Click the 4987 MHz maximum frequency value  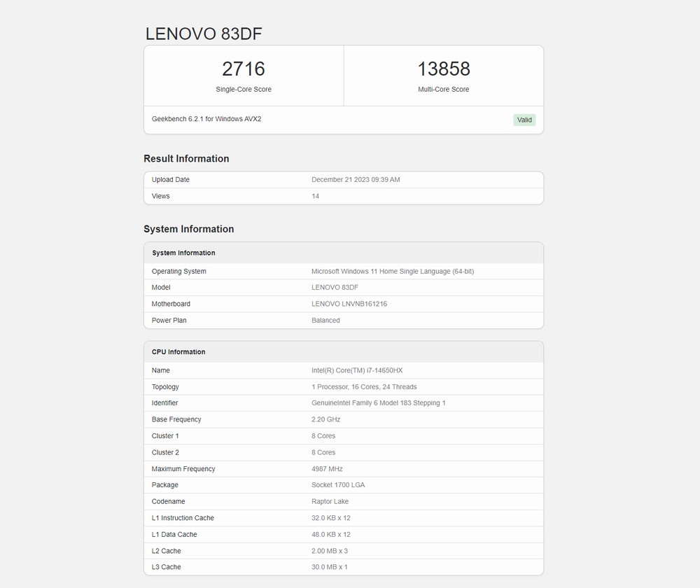tap(327, 469)
